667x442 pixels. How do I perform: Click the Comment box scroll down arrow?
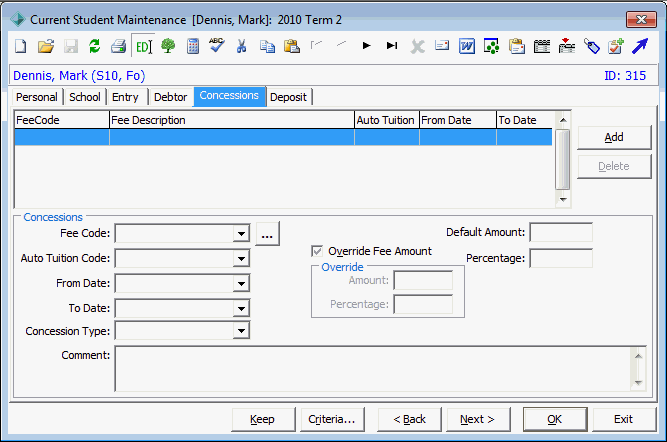click(x=638, y=382)
